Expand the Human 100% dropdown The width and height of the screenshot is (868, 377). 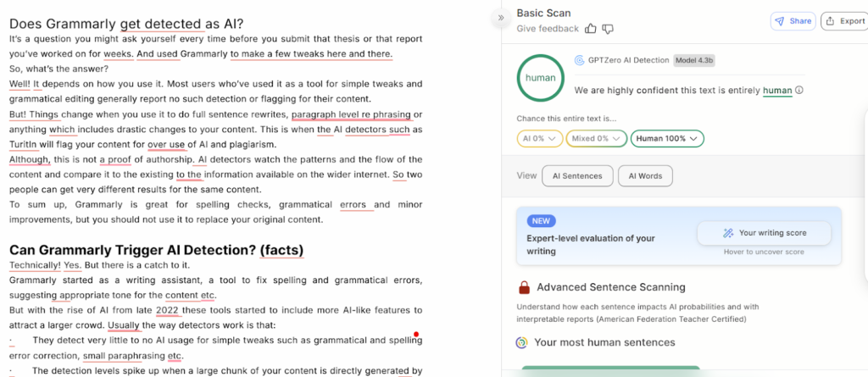click(x=667, y=138)
